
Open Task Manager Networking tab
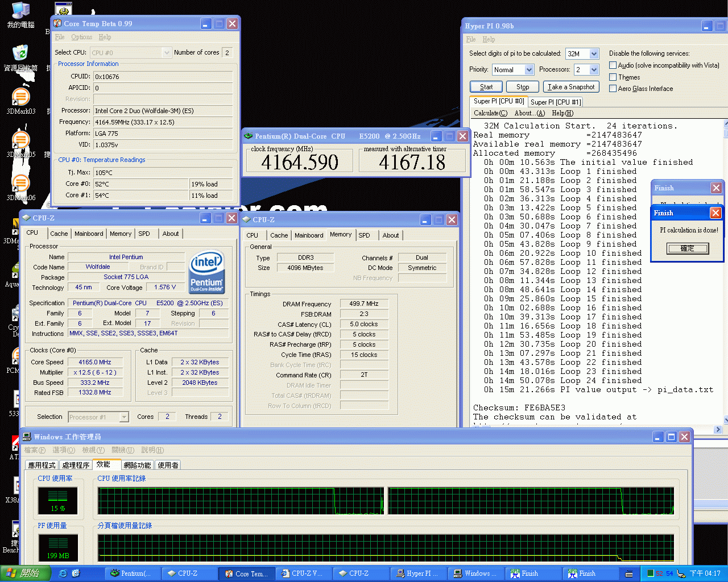click(x=137, y=465)
